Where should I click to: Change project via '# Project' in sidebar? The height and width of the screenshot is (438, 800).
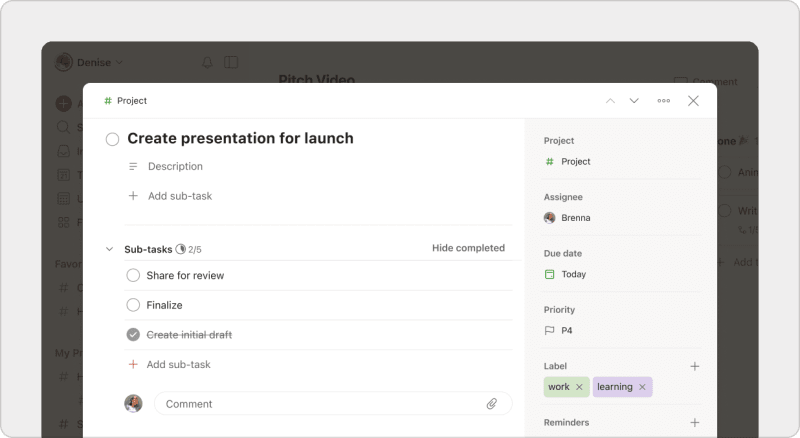568,161
